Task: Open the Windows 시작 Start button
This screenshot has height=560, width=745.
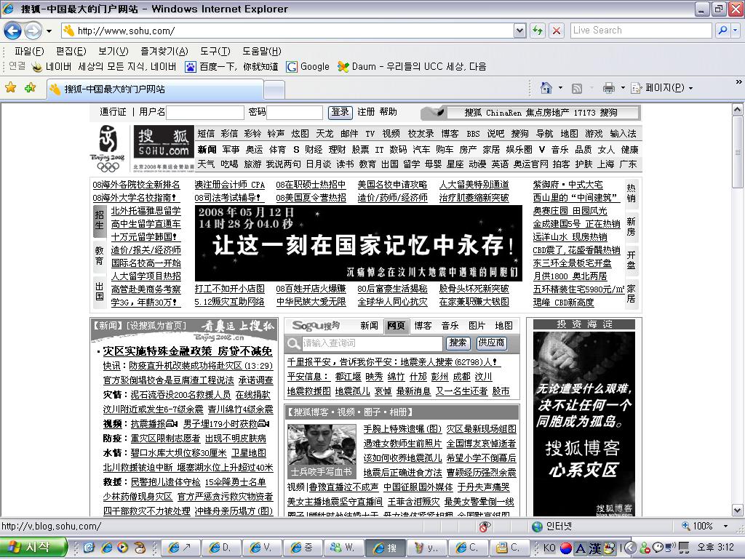Action: 33,548
